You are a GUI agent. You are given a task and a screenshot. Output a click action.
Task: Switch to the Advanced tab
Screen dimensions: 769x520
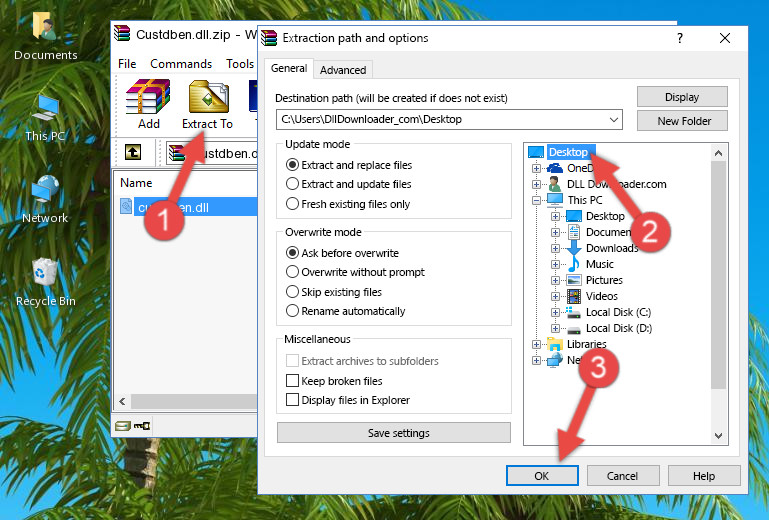pos(343,70)
